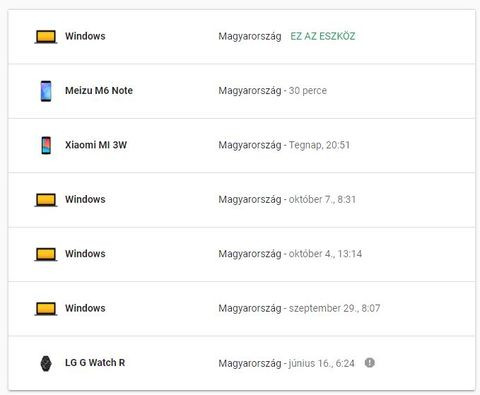The width and height of the screenshot is (480, 395).
Task: Click the Meizu M6 Note phone icon
Action: [46, 91]
